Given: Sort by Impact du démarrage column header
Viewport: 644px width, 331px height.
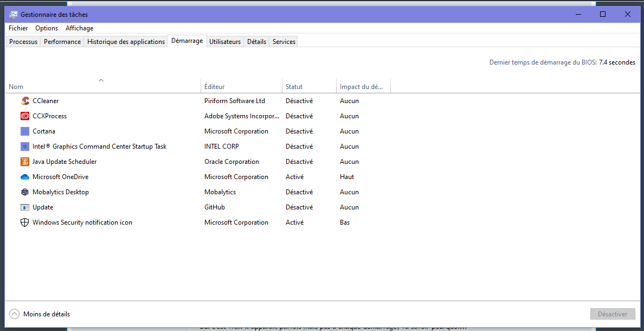Looking at the screenshot, I should click(x=363, y=86).
